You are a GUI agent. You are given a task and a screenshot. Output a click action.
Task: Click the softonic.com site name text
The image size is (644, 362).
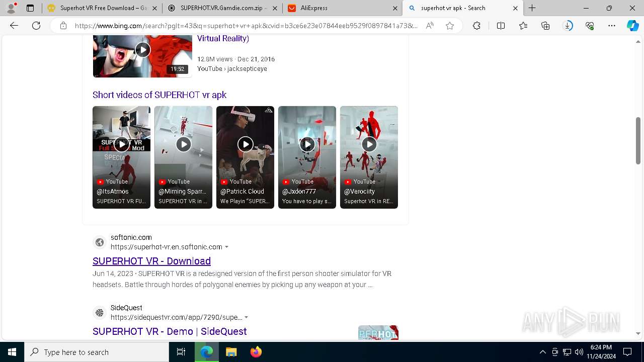[x=131, y=237]
